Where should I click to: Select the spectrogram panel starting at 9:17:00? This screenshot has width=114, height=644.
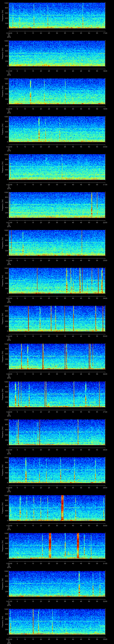click(57, 53)
